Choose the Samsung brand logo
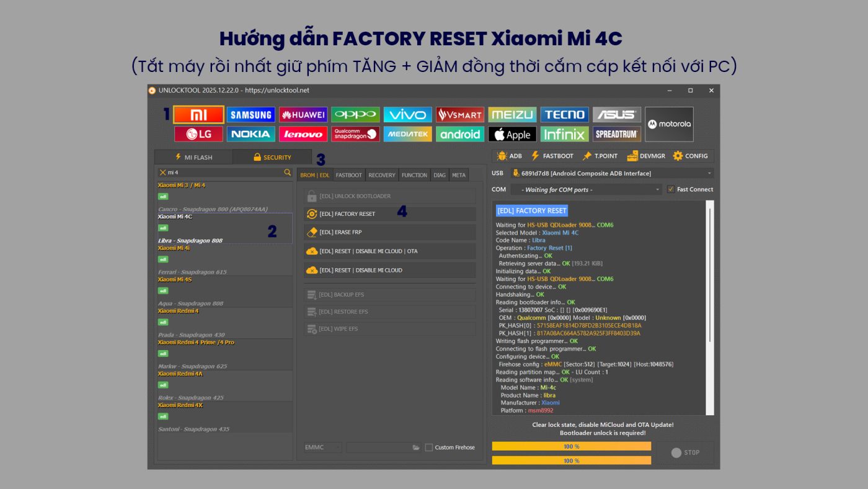The image size is (868, 489). 250,115
